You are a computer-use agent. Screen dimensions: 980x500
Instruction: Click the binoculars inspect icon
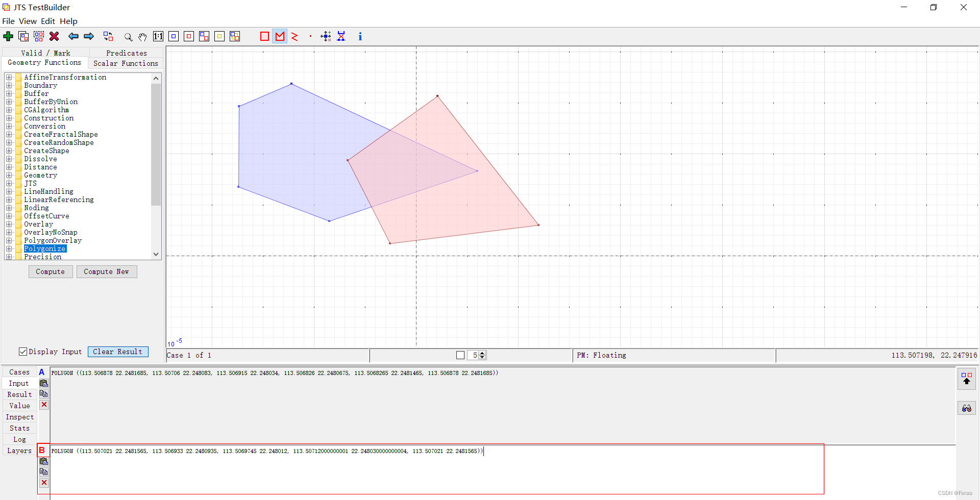[x=967, y=408]
